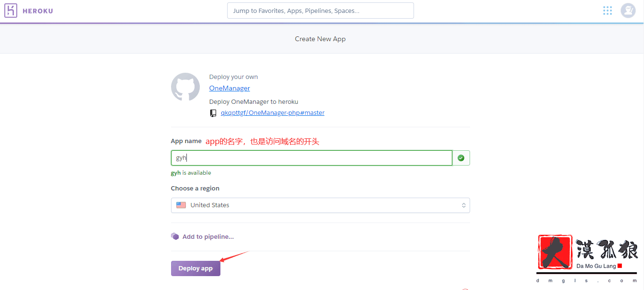Expand the Add to pipeline option

click(x=208, y=237)
